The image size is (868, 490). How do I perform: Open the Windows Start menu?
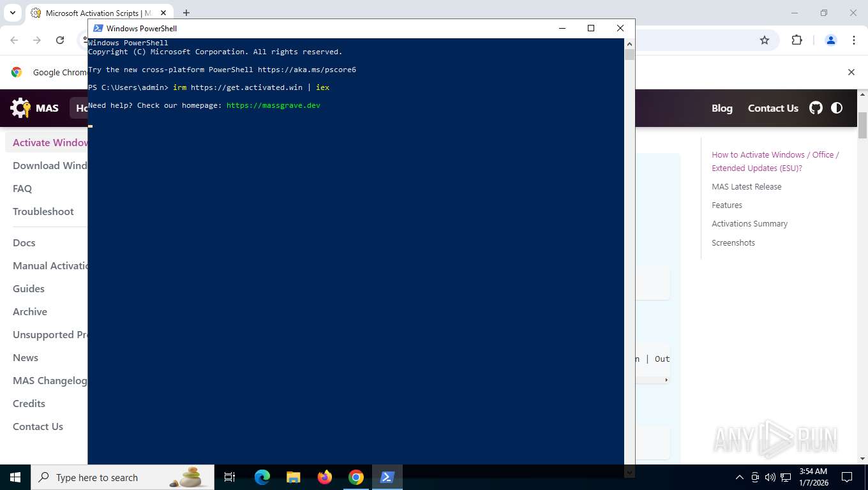tap(15, 477)
